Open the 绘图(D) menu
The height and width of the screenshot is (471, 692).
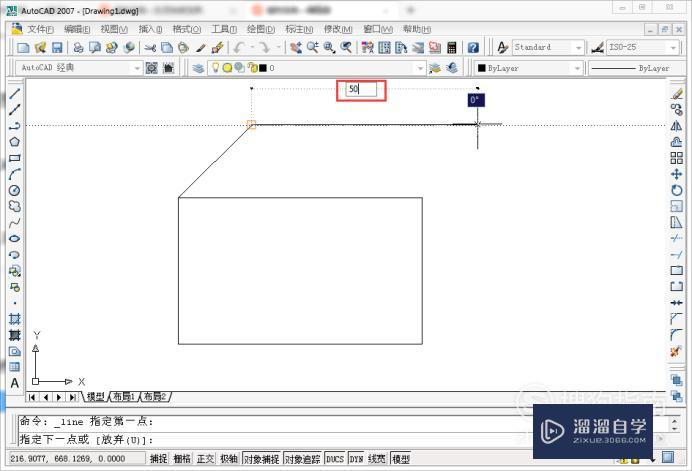click(x=261, y=29)
